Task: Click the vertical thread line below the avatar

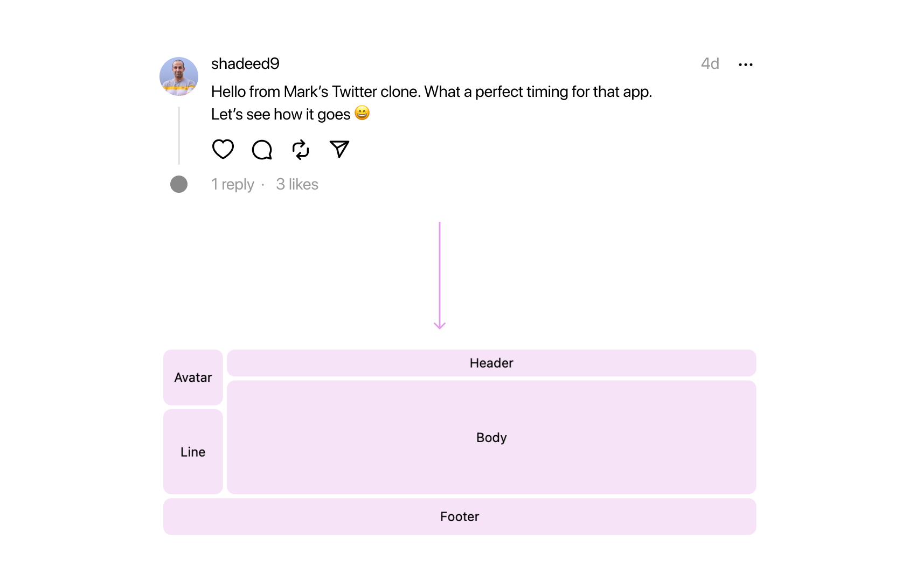Action: (x=179, y=136)
